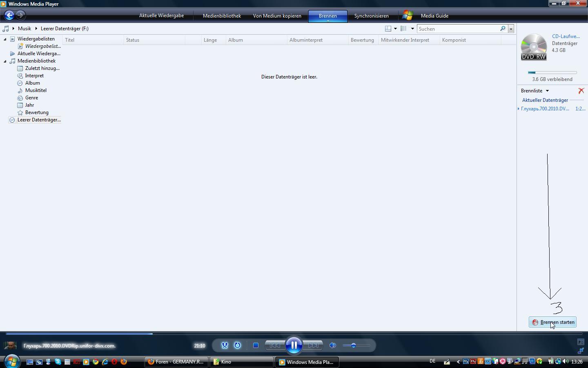Collapse the Wiedergabelisten tree node
Viewport: 588px width, 368px height.
point(5,39)
